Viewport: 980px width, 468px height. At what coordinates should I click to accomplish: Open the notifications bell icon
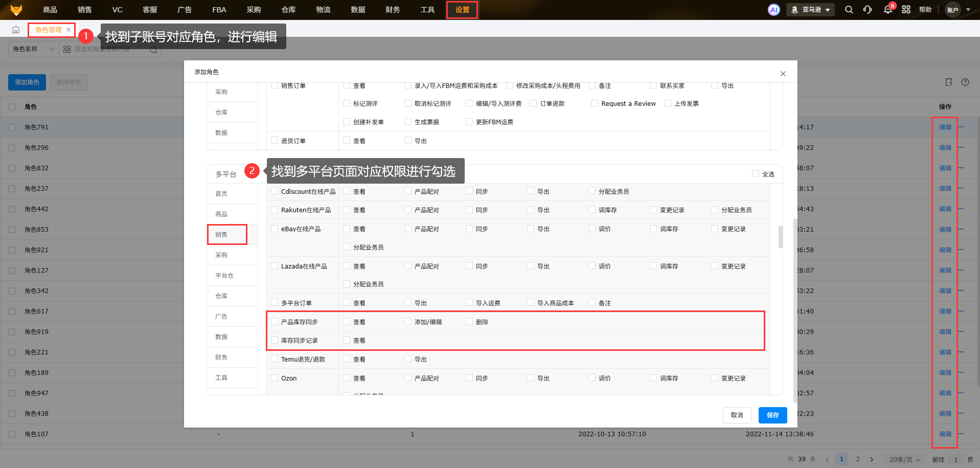point(888,10)
